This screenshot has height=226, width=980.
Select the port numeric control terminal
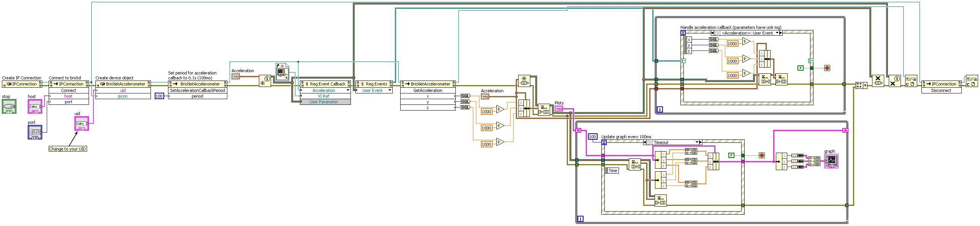[35, 132]
